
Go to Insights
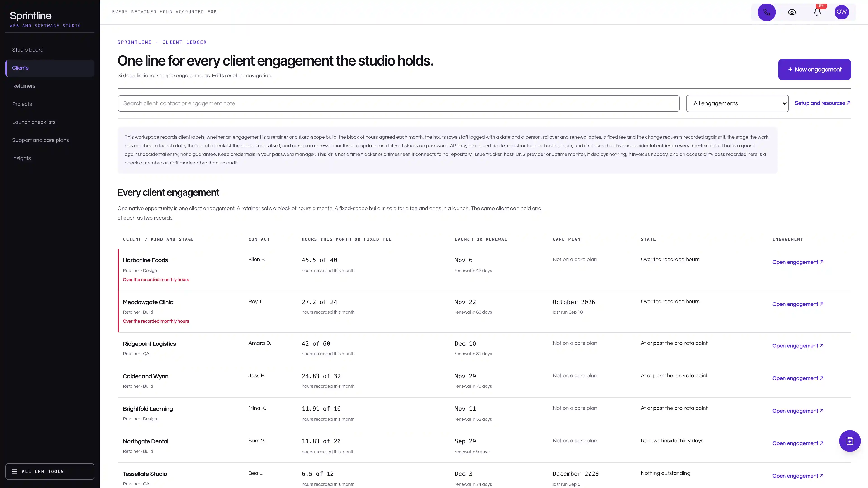pos(50,158)
